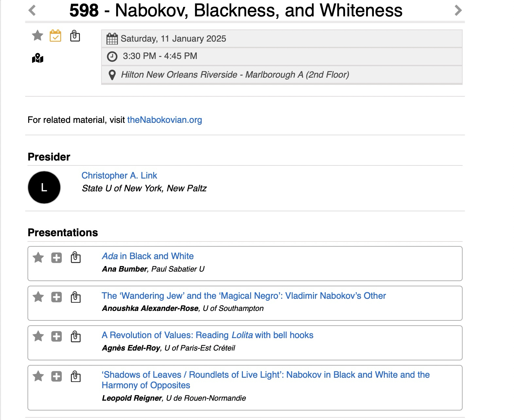
Task: Star the 'Wandering Jew' presentation
Action: click(x=38, y=297)
